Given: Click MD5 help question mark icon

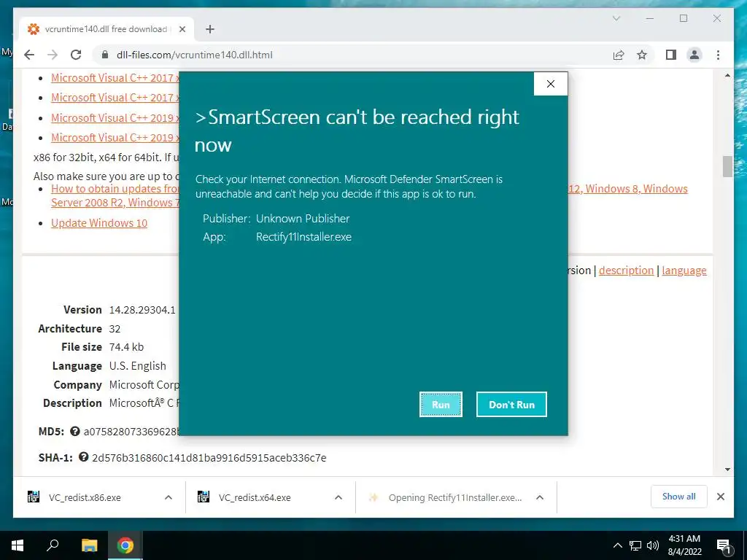Looking at the screenshot, I should point(75,431).
